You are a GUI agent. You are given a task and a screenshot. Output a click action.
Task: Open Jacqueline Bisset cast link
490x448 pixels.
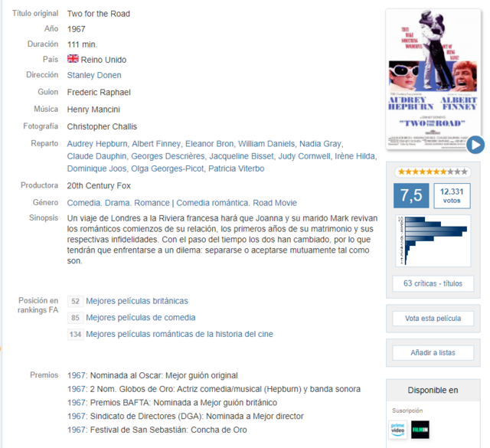click(x=241, y=156)
